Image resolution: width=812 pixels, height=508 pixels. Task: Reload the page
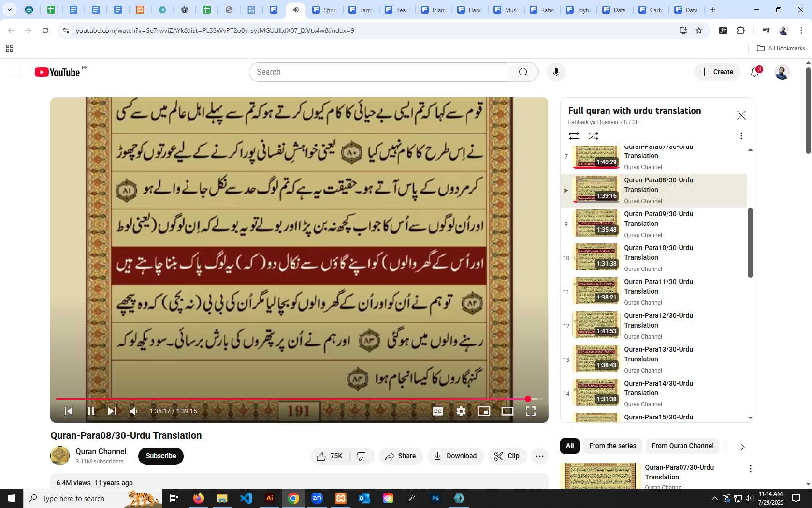pos(45,30)
